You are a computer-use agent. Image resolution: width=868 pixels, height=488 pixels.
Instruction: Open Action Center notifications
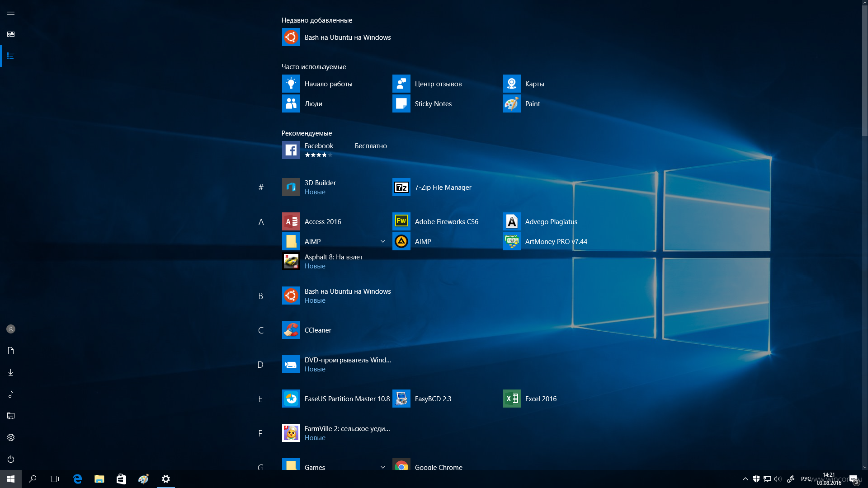point(854,479)
